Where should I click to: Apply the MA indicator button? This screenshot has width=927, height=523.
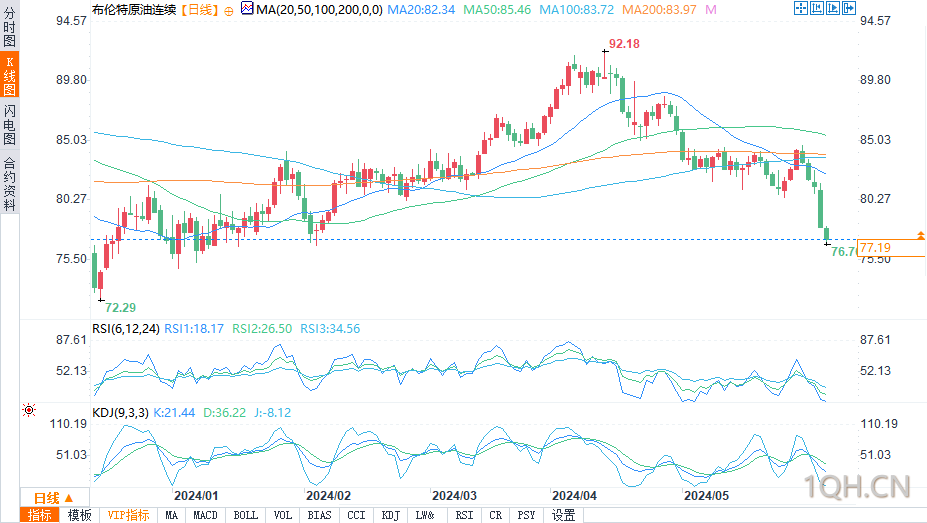click(171, 515)
